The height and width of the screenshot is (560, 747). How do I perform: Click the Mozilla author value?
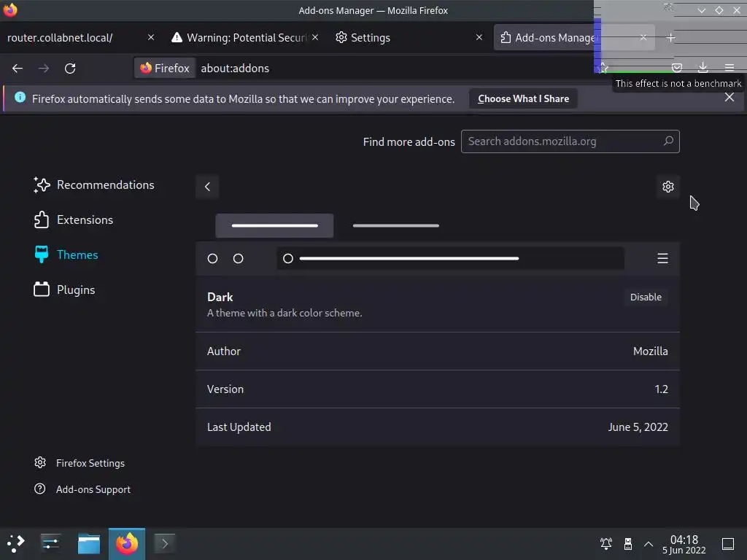click(650, 351)
